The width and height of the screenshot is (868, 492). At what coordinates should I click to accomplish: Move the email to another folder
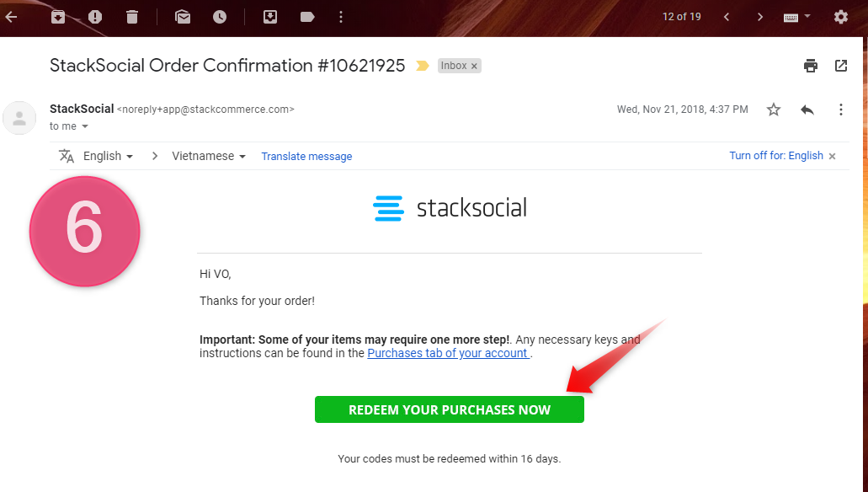pos(269,16)
